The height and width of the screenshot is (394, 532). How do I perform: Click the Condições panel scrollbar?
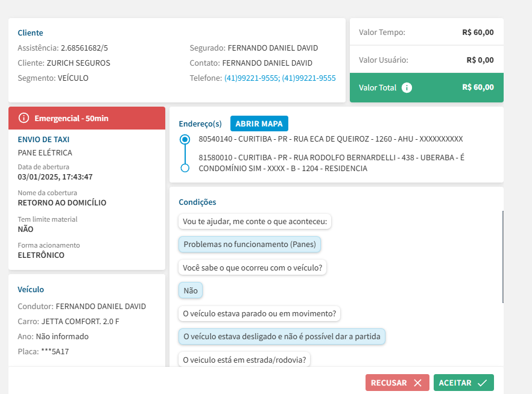pos(502,257)
